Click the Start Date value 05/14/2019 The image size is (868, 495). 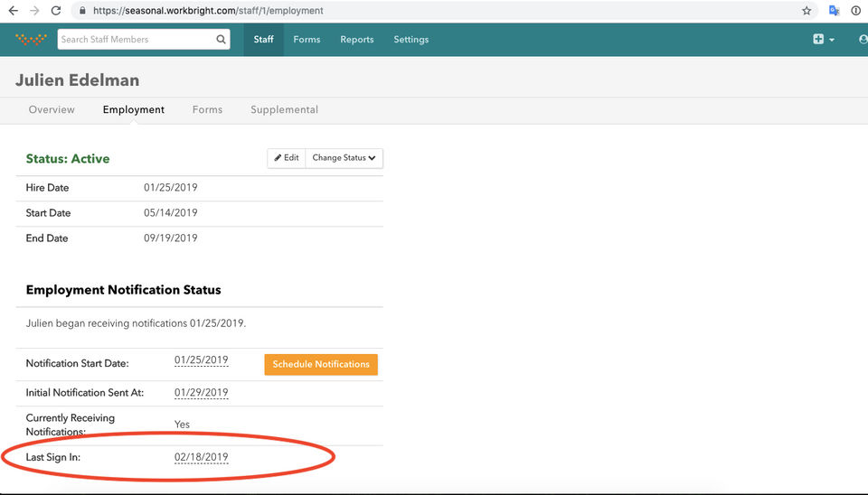pyautogui.click(x=171, y=213)
